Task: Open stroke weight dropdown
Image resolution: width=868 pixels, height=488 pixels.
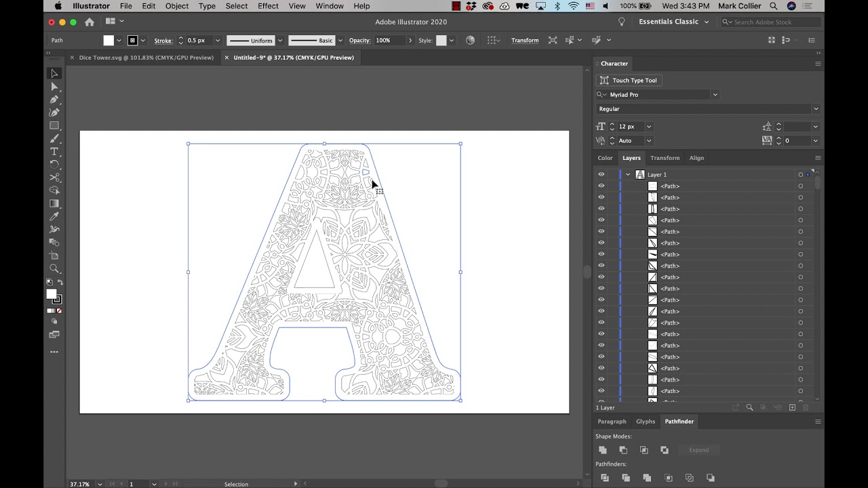Action: point(217,41)
